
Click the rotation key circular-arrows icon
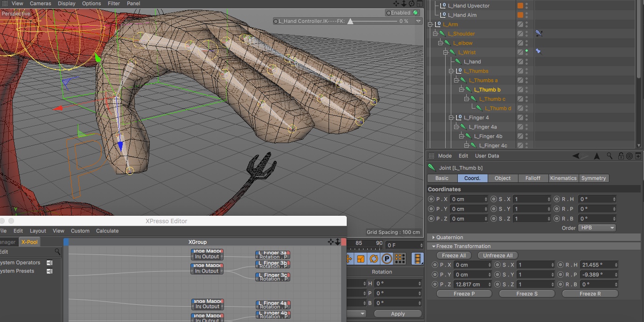(x=373, y=259)
